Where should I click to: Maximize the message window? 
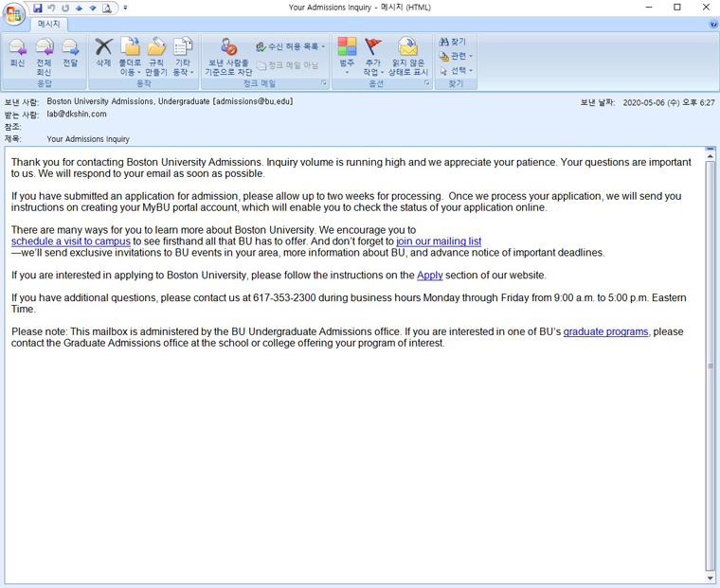click(677, 8)
